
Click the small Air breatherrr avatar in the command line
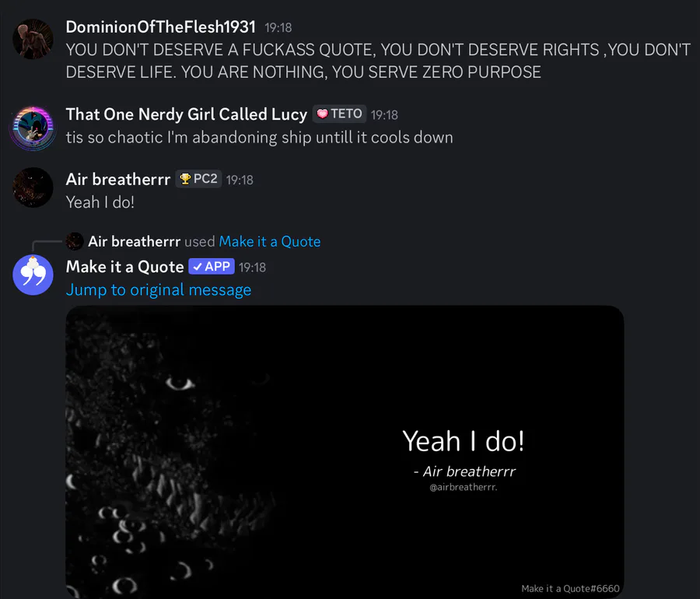pyautogui.click(x=75, y=241)
